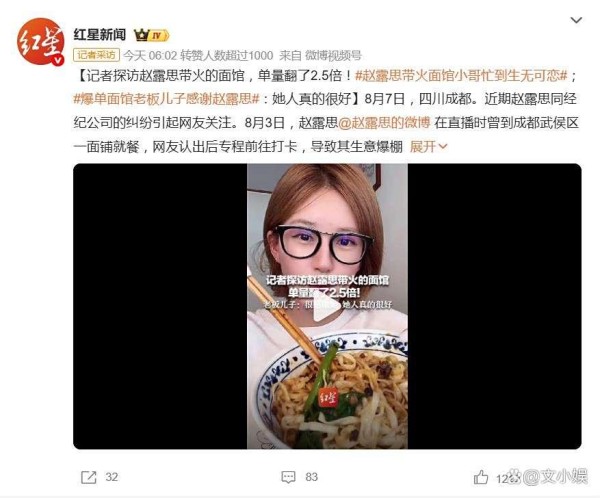Open the 微博视频号 source link
Screen dimensions: 600x498
coord(333,56)
